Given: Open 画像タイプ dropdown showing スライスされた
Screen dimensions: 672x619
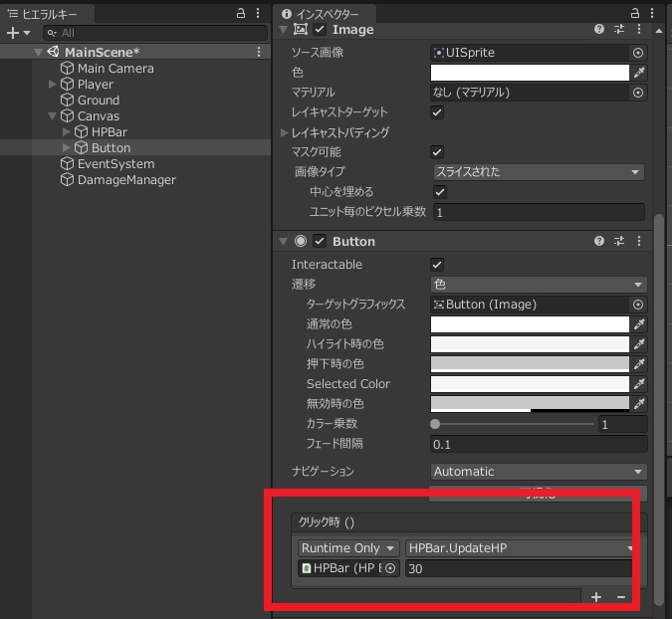Looking at the screenshot, I should point(539,172).
